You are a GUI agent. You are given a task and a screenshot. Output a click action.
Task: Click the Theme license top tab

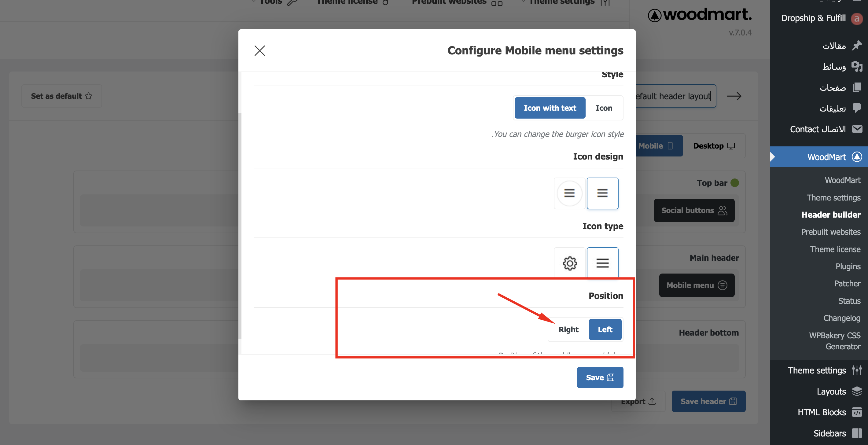(x=352, y=2)
